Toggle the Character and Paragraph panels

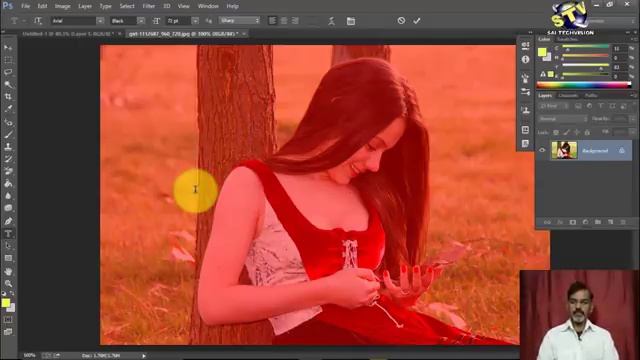tap(351, 21)
